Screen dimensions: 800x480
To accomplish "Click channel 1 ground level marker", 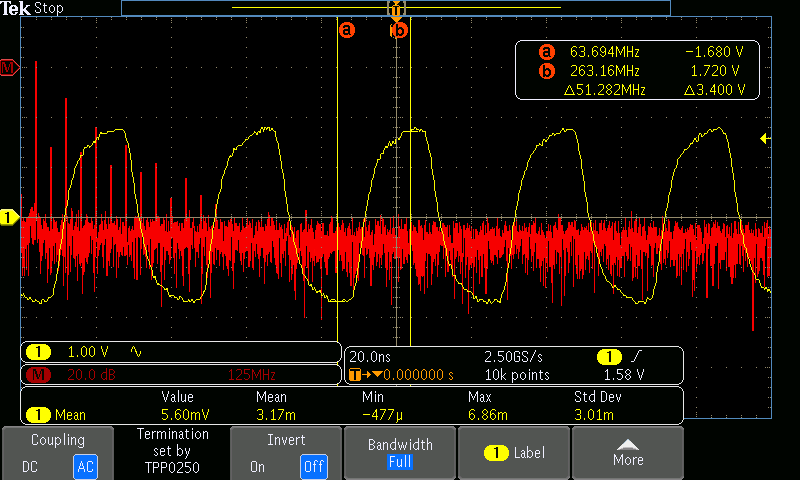I will tap(9, 217).
